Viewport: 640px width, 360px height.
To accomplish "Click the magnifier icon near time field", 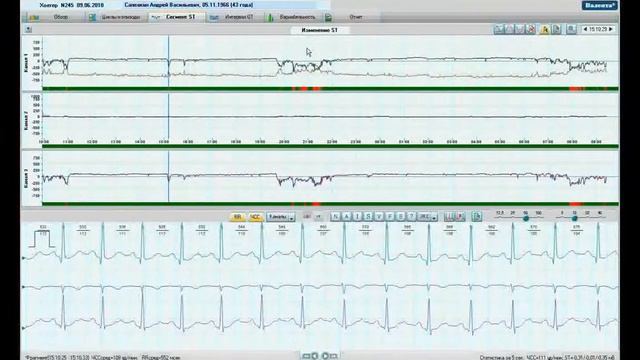I will (571, 29).
